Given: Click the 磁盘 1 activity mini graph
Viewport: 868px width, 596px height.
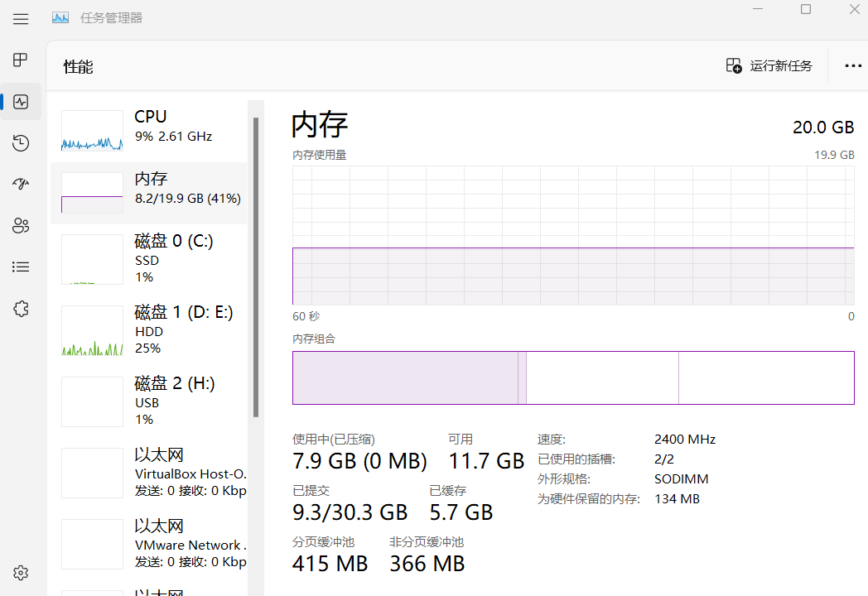Looking at the screenshot, I should click(x=92, y=330).
